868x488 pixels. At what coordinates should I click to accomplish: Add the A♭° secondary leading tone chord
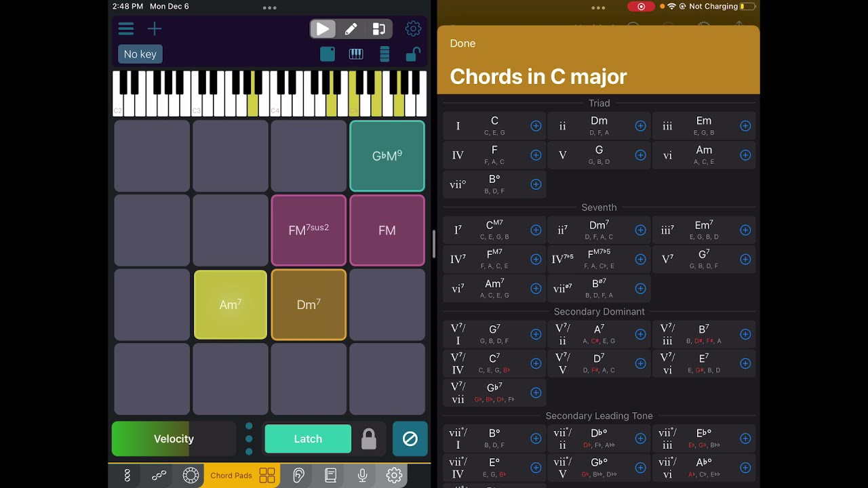point(745,468)
